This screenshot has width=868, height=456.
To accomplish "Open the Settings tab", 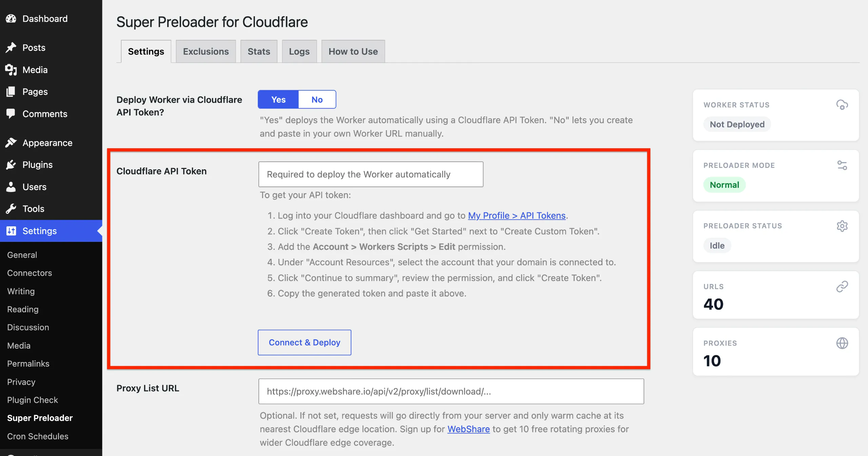I will (146, 51).
